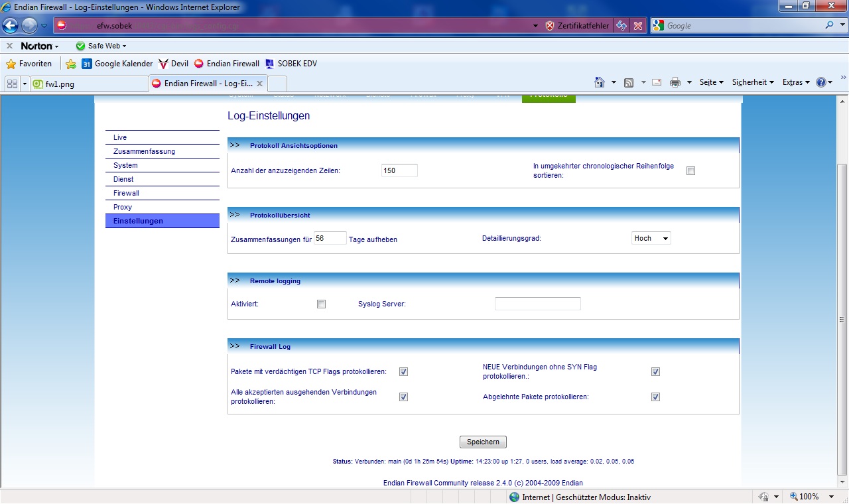
Task: Click the Print icon in command bar
Action: [x=675, y=82]
